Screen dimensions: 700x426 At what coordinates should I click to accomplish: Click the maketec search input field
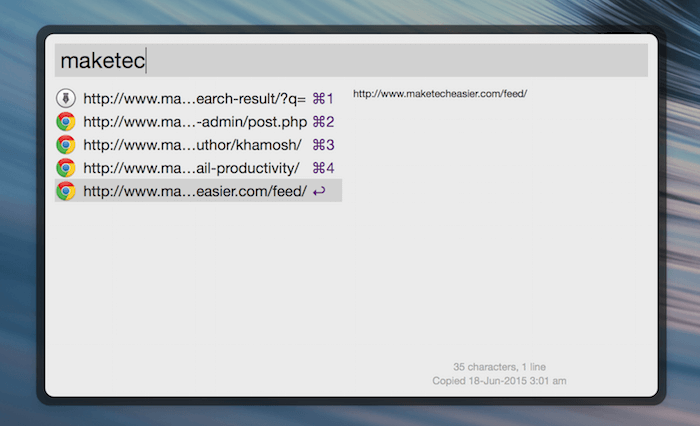click(350, 61)
